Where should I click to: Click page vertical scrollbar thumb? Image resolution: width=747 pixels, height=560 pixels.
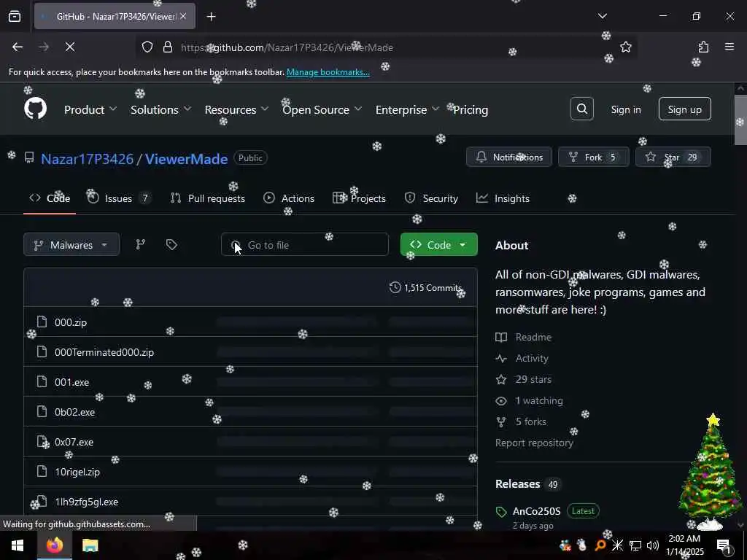(x=740, y=120)
